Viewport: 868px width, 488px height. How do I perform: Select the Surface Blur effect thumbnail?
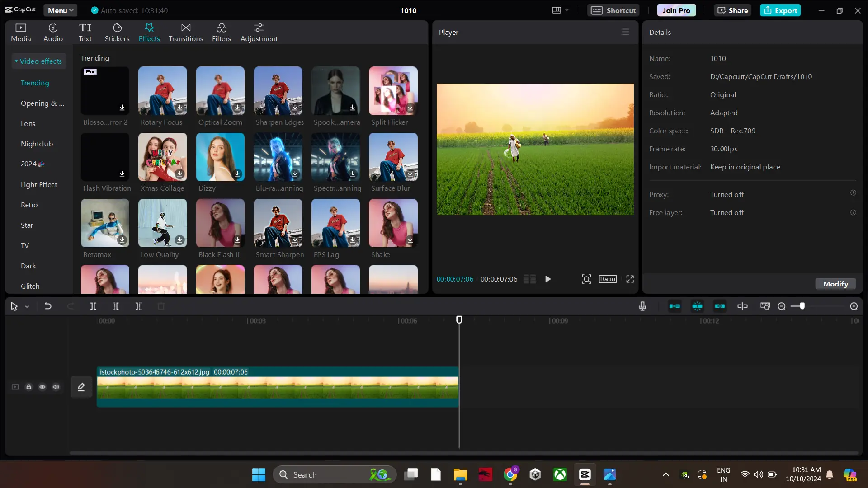[393, 157]
